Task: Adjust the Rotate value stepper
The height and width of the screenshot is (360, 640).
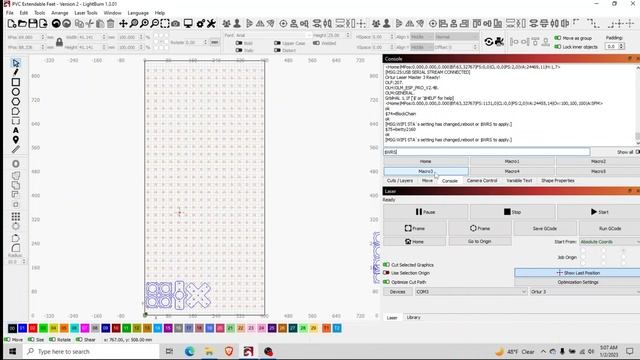Action: point(206,42)
